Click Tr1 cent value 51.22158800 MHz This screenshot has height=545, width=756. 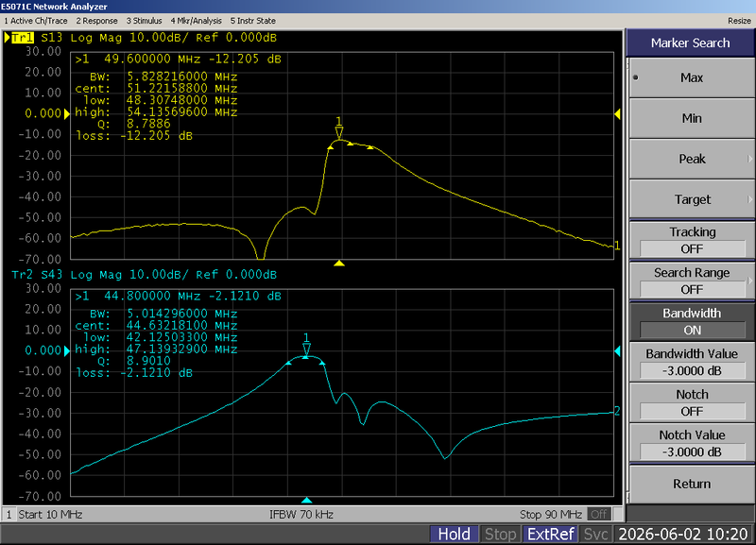click(x=181, y=89)
